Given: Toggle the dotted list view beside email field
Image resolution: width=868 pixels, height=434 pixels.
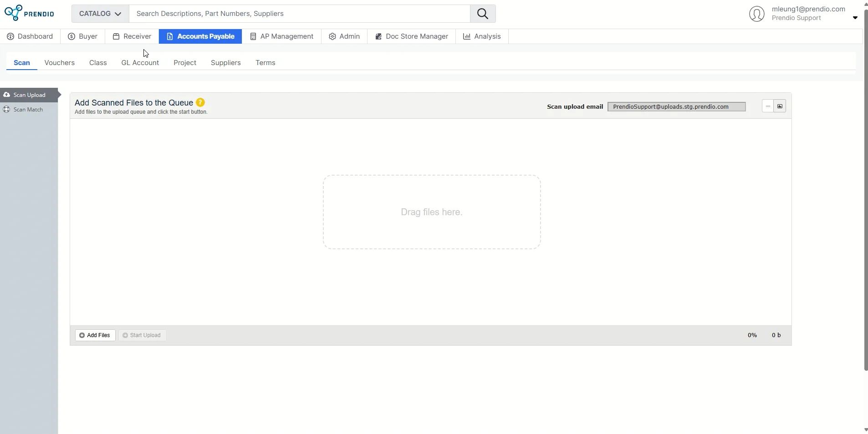Looking at the screenshot, I should [767, 106].
